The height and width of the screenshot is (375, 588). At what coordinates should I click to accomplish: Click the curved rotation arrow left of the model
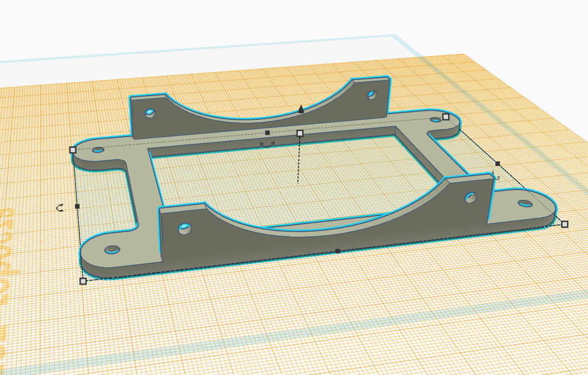click(60, 208)
